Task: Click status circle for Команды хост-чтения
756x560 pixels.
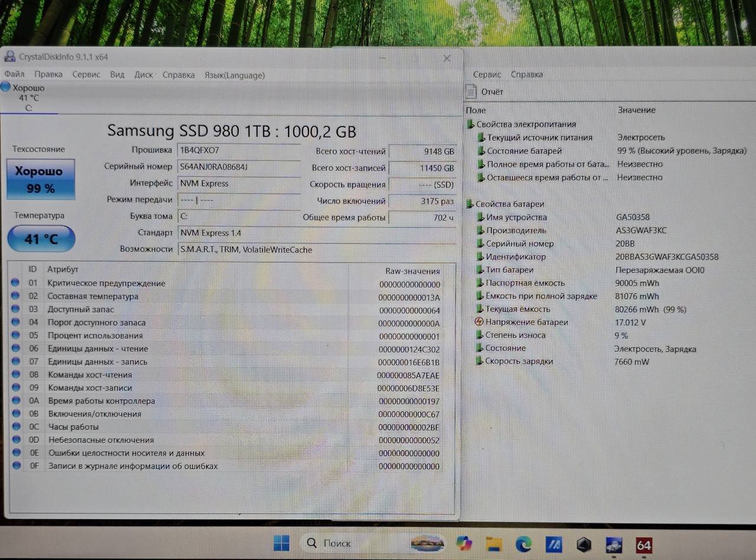Action: tap(16, 375)
